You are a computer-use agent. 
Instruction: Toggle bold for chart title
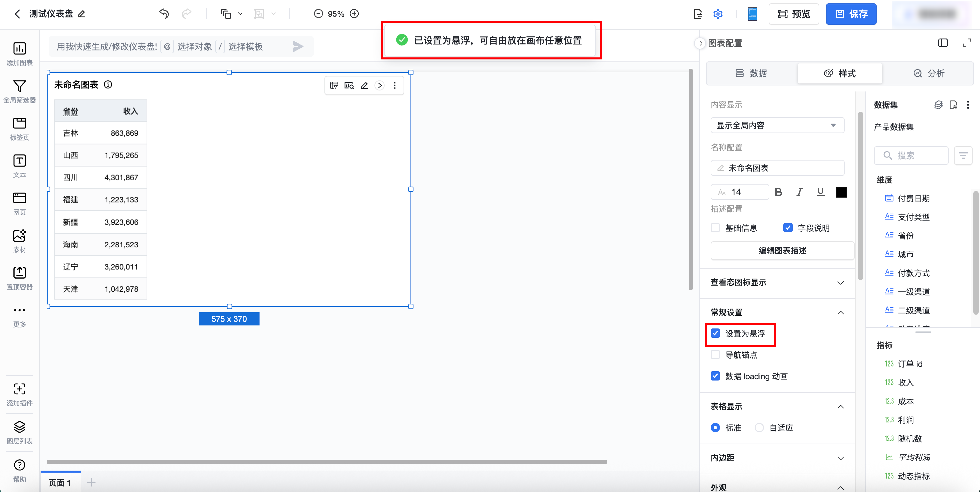[x=778, y=192]
